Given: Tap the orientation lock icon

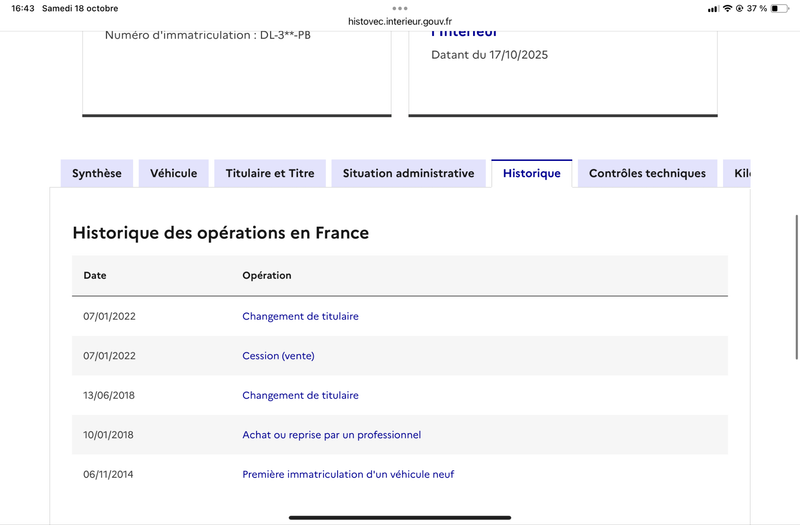Looking at the screenshot, I should (x=739, y=8).
